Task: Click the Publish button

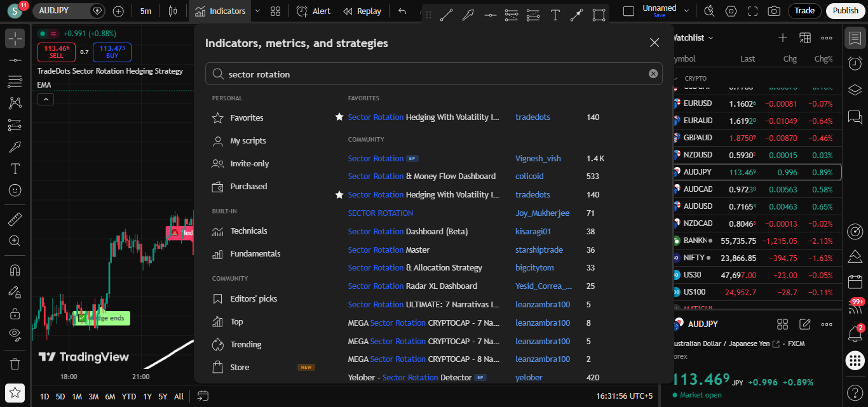Action: pos(845,11)
